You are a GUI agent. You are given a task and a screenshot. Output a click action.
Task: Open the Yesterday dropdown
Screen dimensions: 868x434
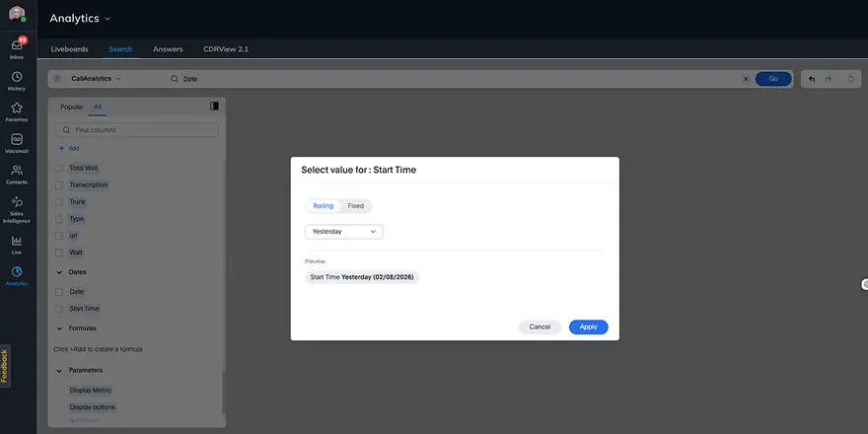click(343, 232)
